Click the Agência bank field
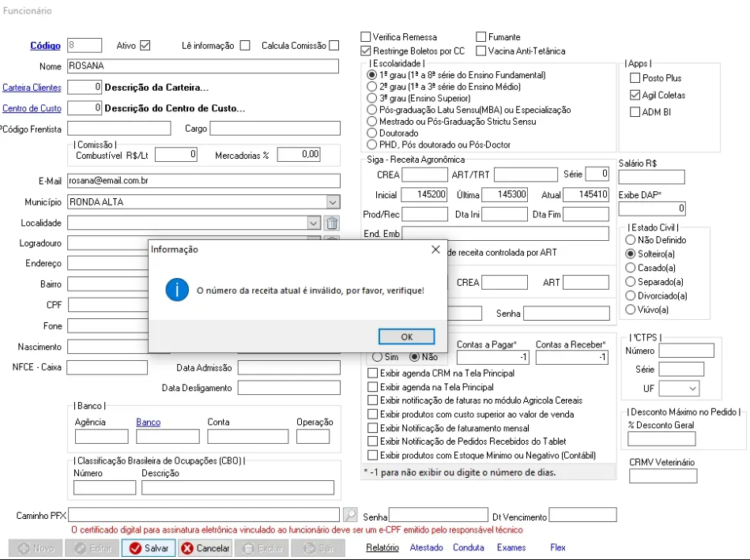The height and width of the screenshot is (560, 750). (101, 437)
